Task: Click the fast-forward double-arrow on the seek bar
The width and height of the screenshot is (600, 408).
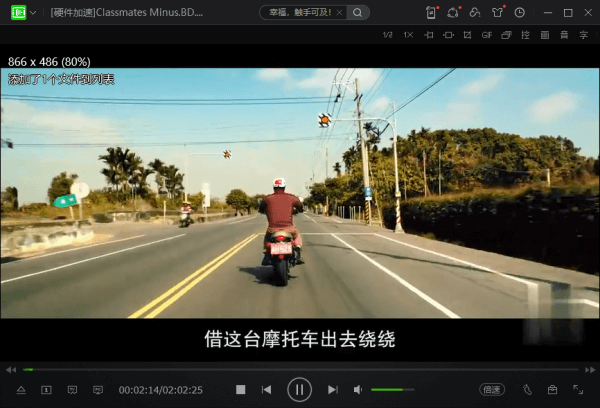Action: click(590, 370)
